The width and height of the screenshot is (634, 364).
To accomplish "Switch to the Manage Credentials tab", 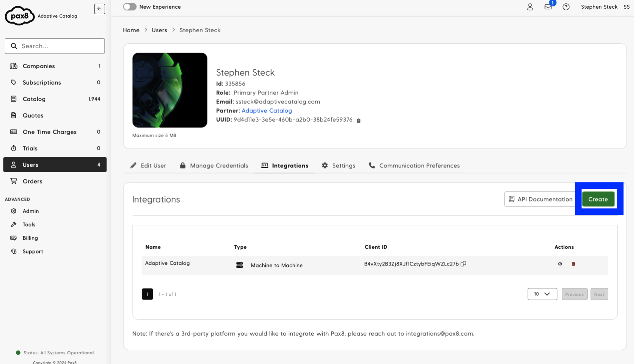I will 214,166.
